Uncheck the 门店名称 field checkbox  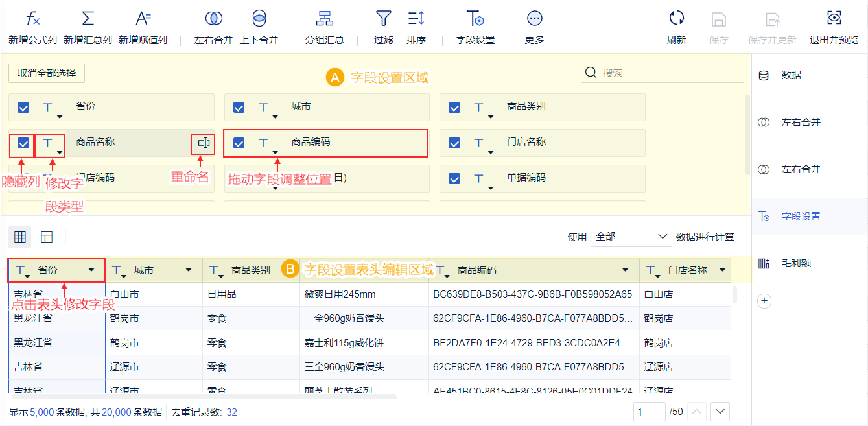coord(454,143)
